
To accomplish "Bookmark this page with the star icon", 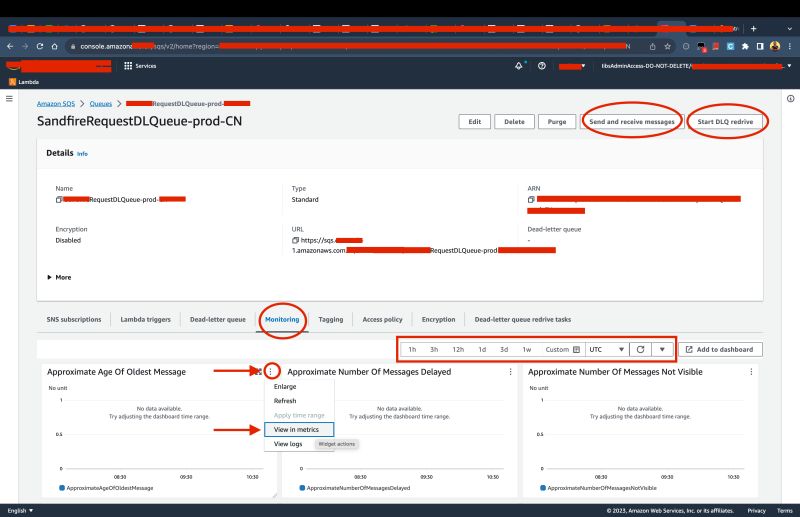I will click(x=667, y=46).
